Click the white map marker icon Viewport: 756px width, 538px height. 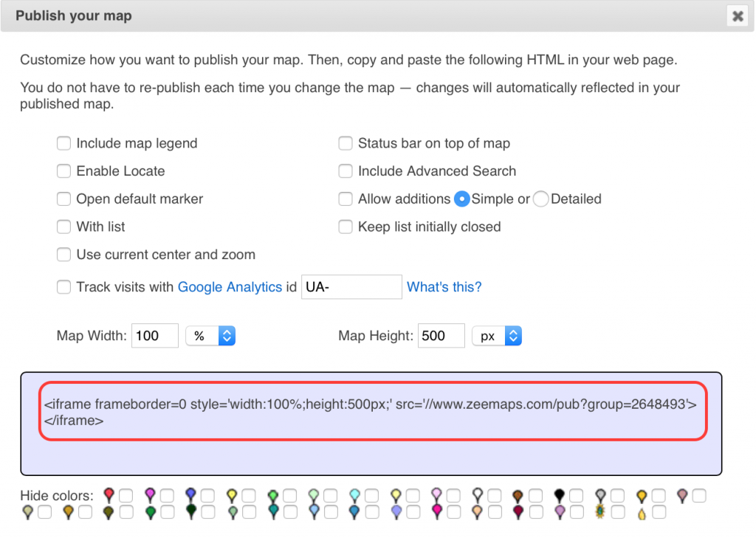(478, 494)
